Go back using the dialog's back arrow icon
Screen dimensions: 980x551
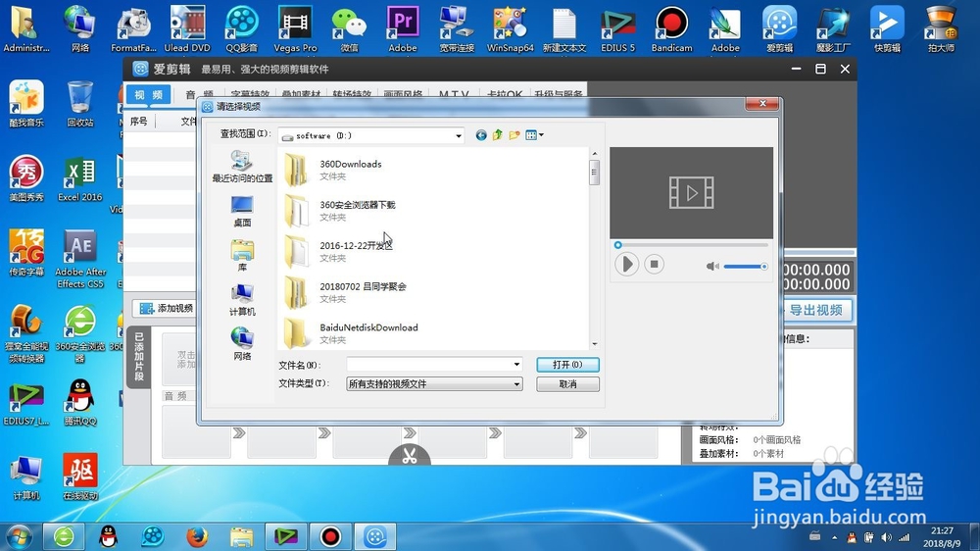[480, 135]
